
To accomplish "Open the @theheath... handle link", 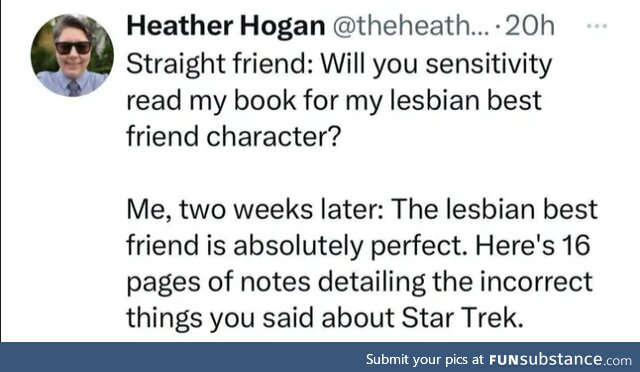I will (x=410, y=26).
